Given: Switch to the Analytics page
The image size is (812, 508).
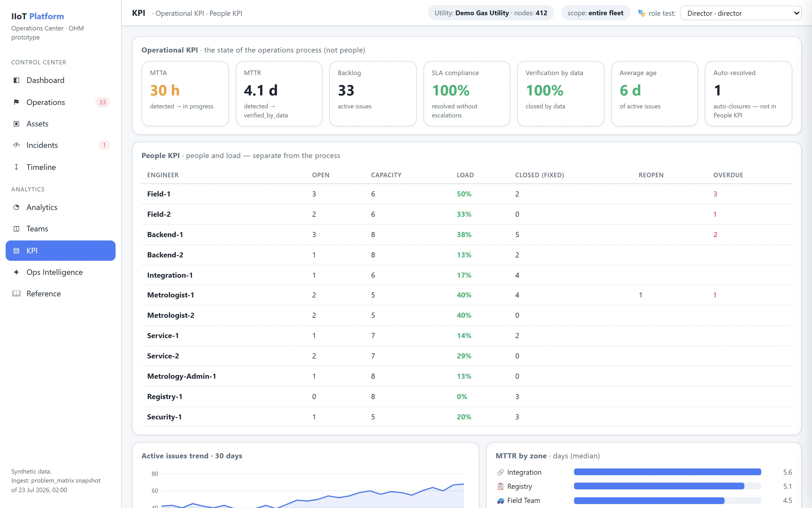Looking at the screenshot, I should [60, 207].
